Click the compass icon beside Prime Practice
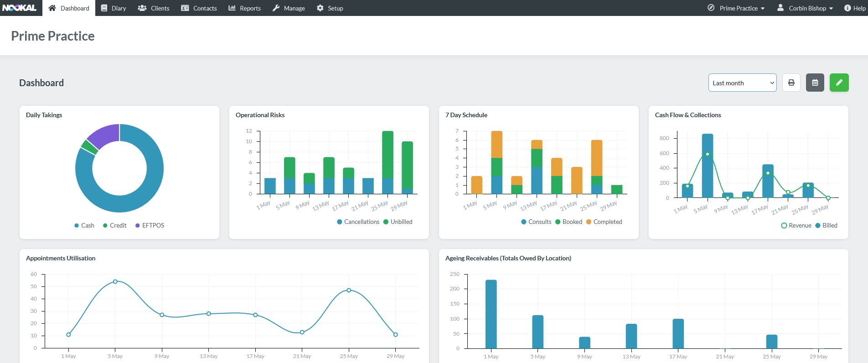This screenshot has width=868, height=363. coord(711,8)
